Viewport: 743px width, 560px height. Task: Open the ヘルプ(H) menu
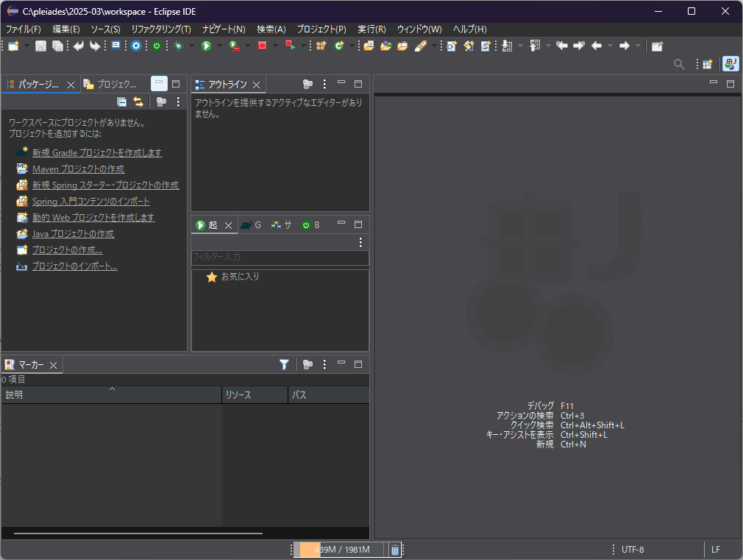469,29
